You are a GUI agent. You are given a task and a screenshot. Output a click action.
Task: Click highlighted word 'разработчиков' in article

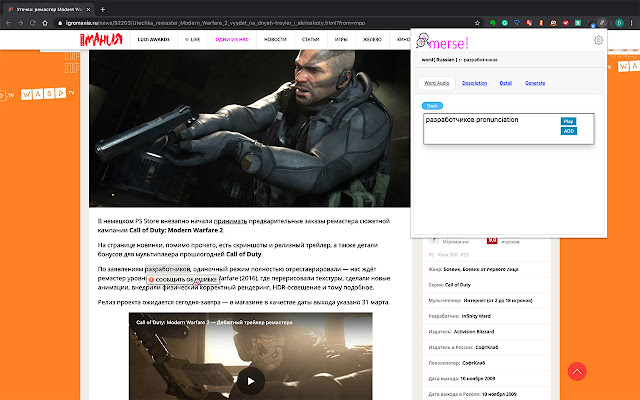click(167, 269)
